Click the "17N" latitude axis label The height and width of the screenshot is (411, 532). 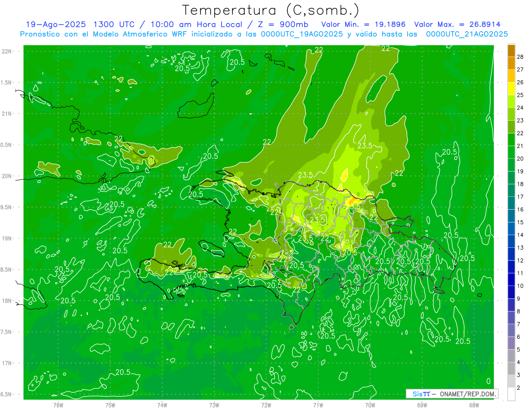coord(8,363)
